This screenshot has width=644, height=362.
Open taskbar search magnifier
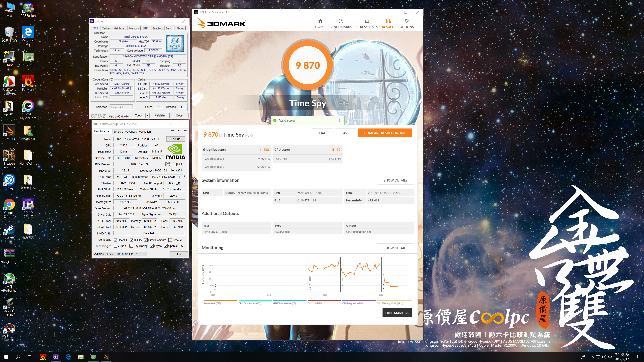(x=18, y=357)
